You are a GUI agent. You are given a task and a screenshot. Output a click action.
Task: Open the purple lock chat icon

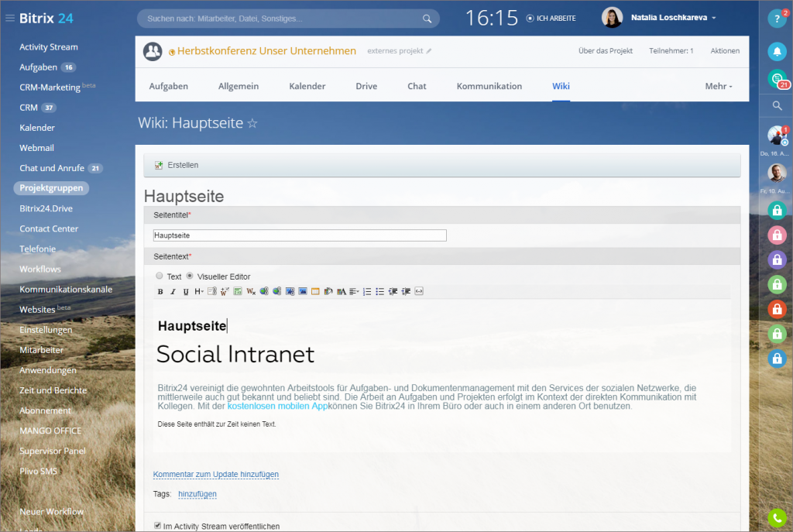tap(777, 259)
